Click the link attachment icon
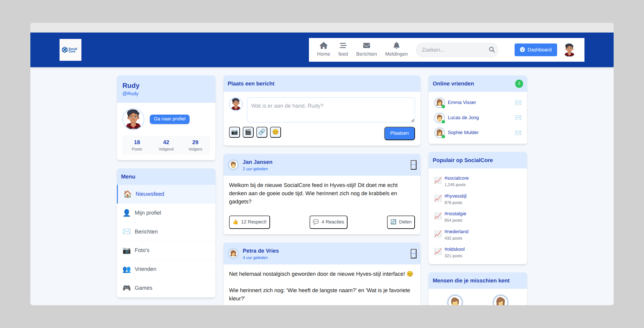 click(262, 132)
